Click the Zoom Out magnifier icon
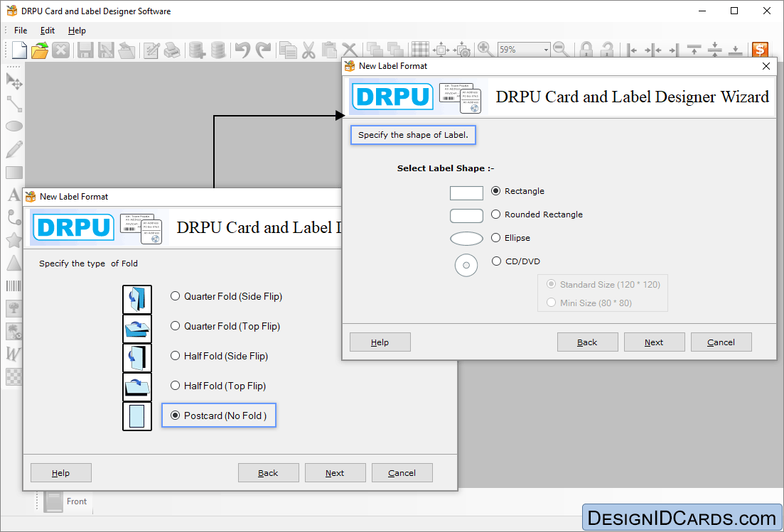This screenshot has height=532, width=784. coord(561,50)
